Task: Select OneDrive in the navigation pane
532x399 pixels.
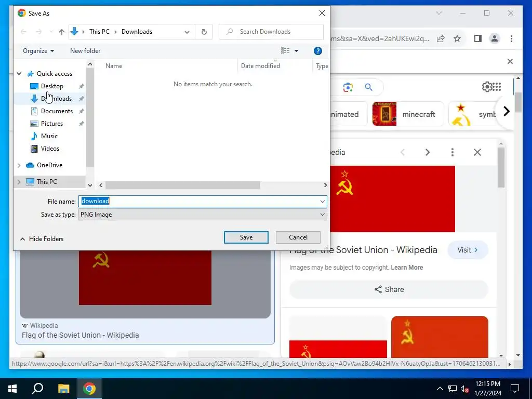Action: point(49,165)
